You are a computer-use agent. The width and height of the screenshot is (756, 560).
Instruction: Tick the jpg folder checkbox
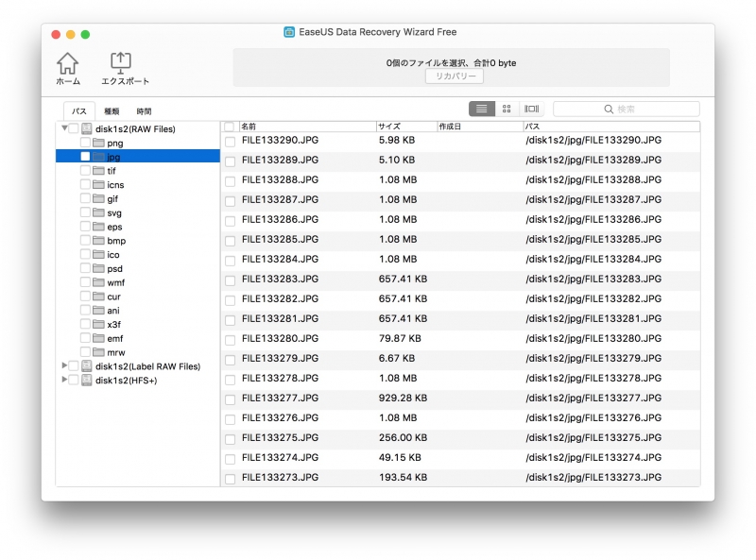click(x=85, y=157)
